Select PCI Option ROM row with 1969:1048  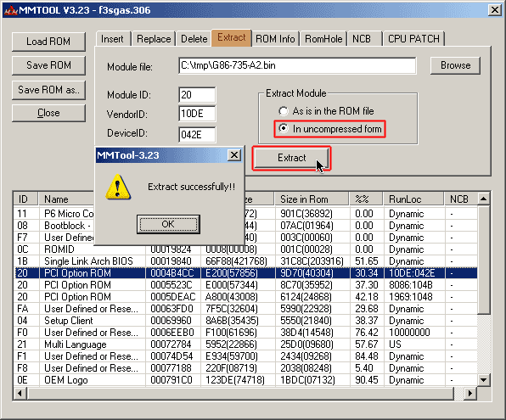[x=245, y=297]
